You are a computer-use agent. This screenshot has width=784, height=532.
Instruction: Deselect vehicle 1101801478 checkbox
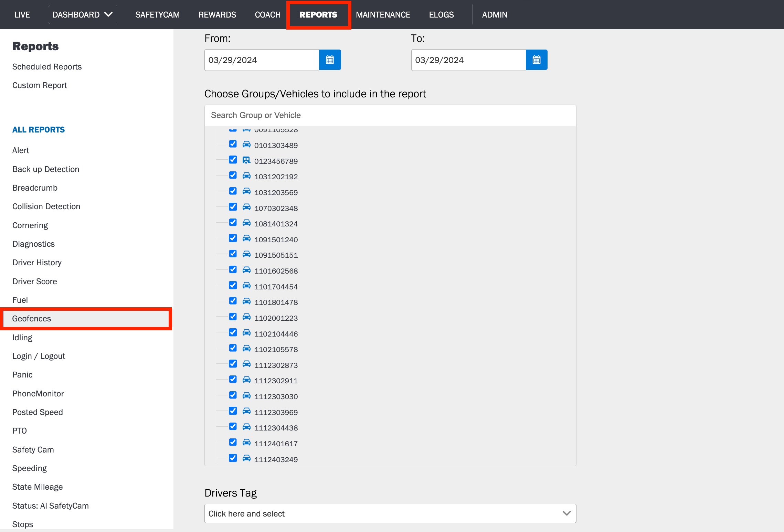233,301
